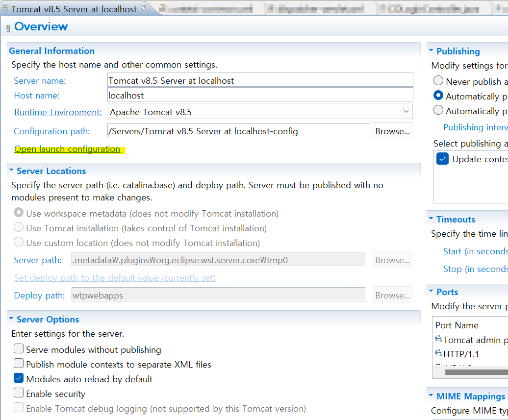Collapse the Ports section
508x420 pixels.
tap(431, 291)
